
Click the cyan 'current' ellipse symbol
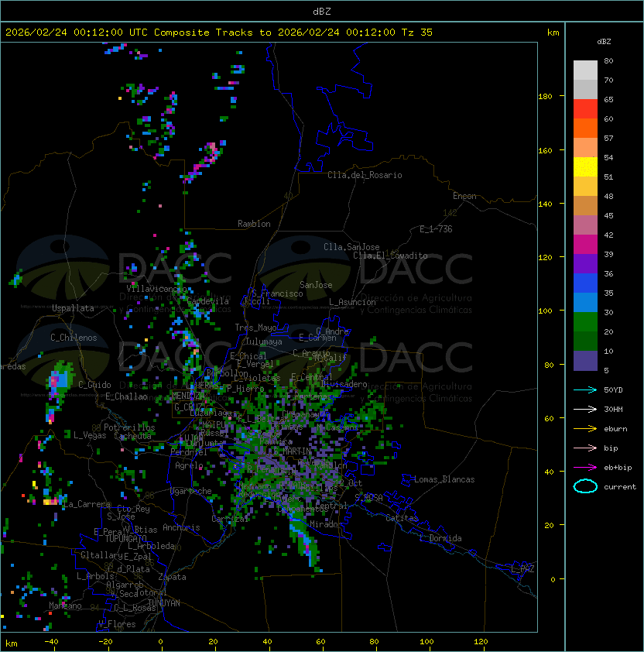(x=585, y=486)
